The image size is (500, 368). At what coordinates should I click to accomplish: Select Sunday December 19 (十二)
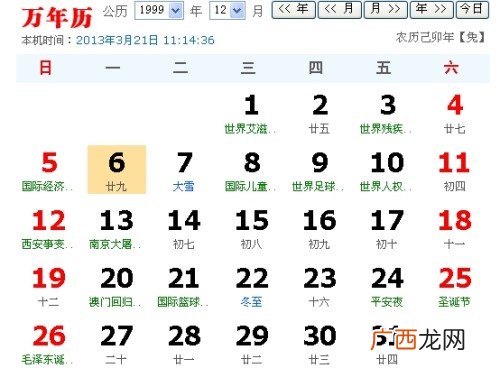(x=49, y=286)
